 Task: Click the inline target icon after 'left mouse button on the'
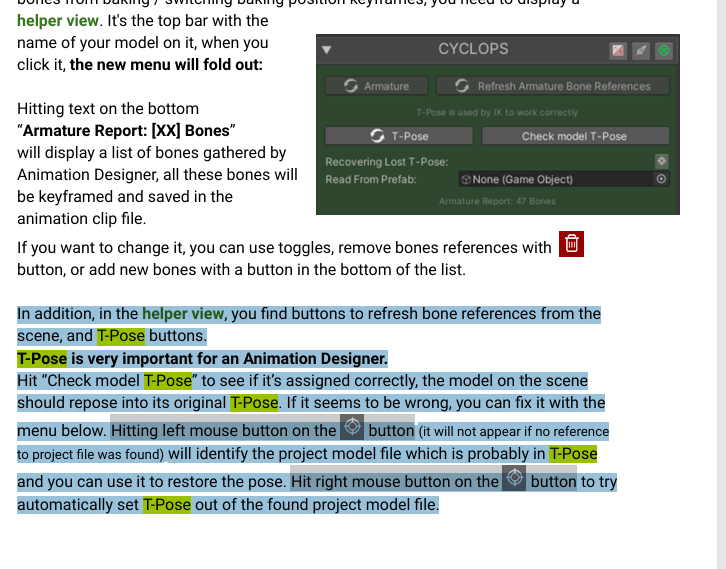(x=352, y=427)
